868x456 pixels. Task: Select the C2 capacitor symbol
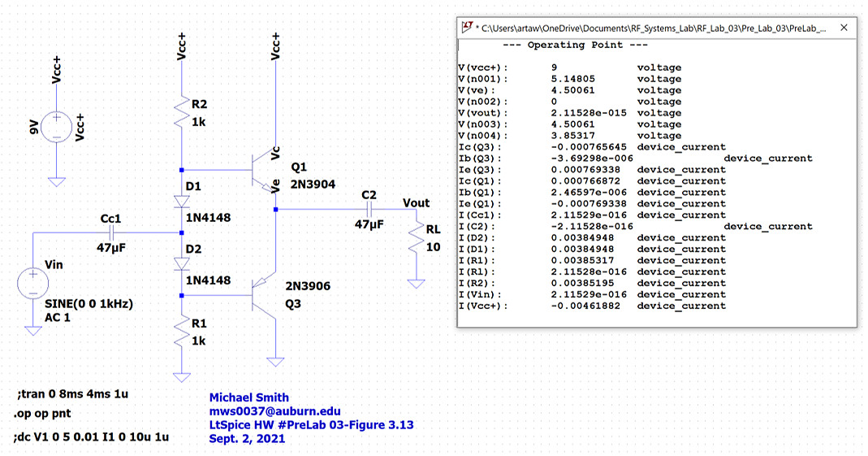pyautogui.click(x=369, y=210)
